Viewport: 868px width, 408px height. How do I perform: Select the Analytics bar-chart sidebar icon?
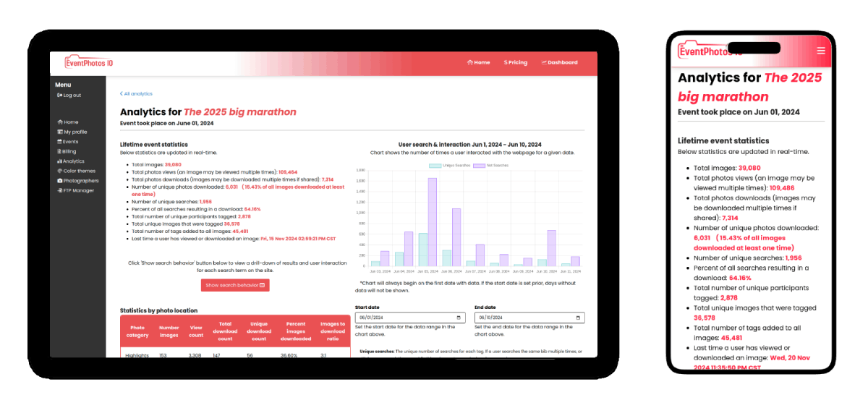coord(59,161)
